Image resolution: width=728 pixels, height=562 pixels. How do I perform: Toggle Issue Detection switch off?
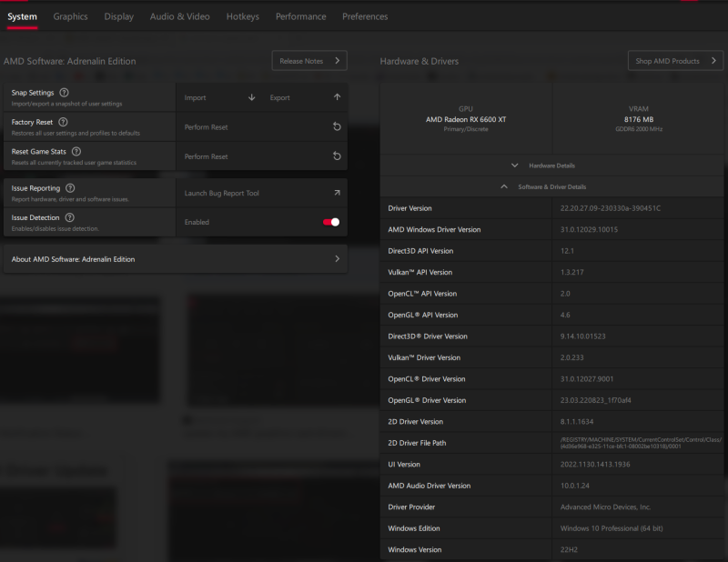pyautogui.click(x=331, y=222)
